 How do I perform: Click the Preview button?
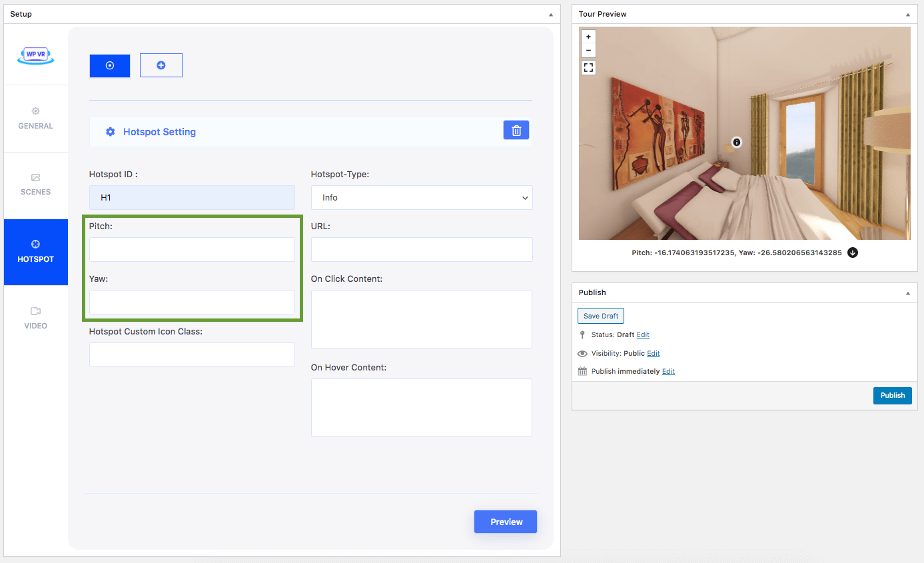(506, 522)
